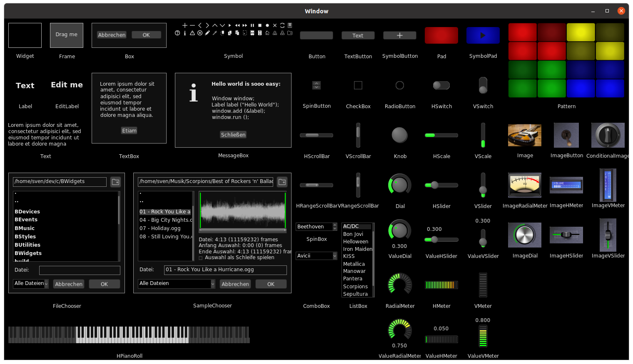Click the Datei input field in FileChooser
This screenshot has height=364, width=633.
(80, 270)
